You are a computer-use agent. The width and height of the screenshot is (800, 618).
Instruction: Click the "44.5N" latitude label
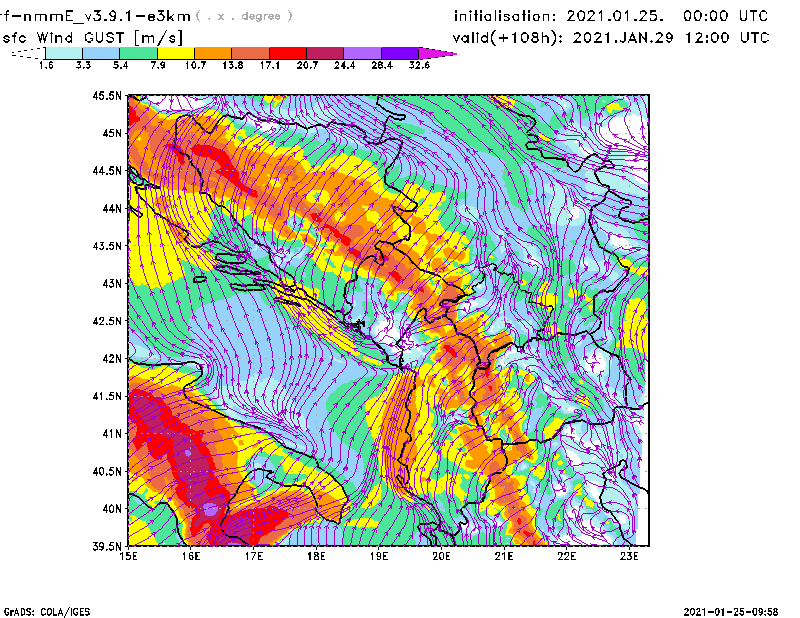click(x=107, y=170)
